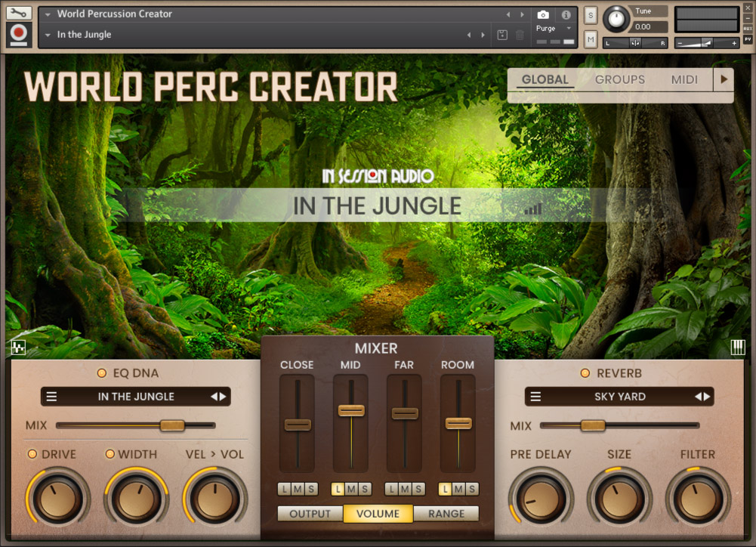The width and height of the screenshot is (756, 547).
Task: Open the wrench instrument edit icon
Action: (19, 13)
